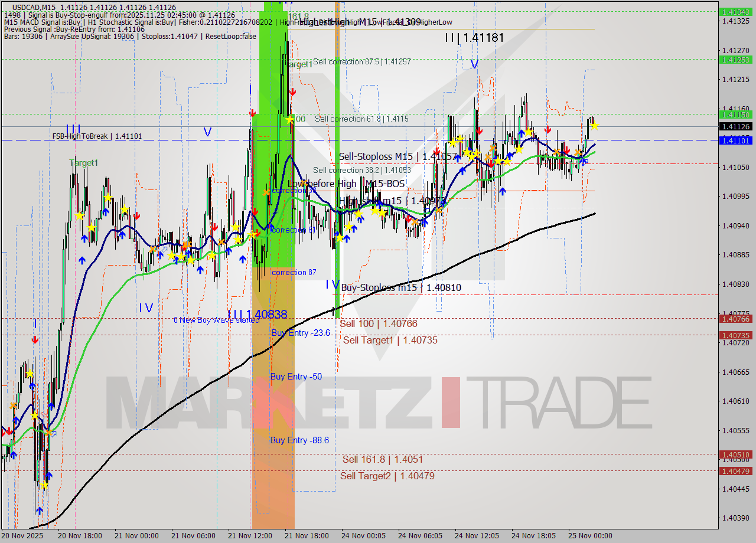Click the red sell arrow above Sell correction 87.5
The height and width of the screenshot is (543, 756).
point(294,92)
